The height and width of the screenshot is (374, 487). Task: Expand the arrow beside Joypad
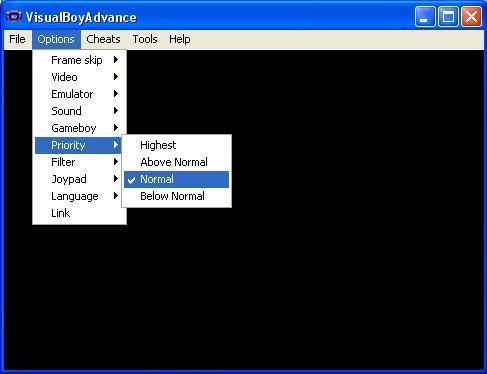[x=116, y=179]
